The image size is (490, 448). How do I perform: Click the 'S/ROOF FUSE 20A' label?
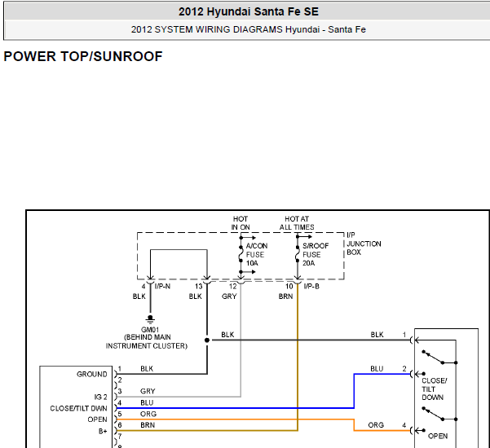316,254
